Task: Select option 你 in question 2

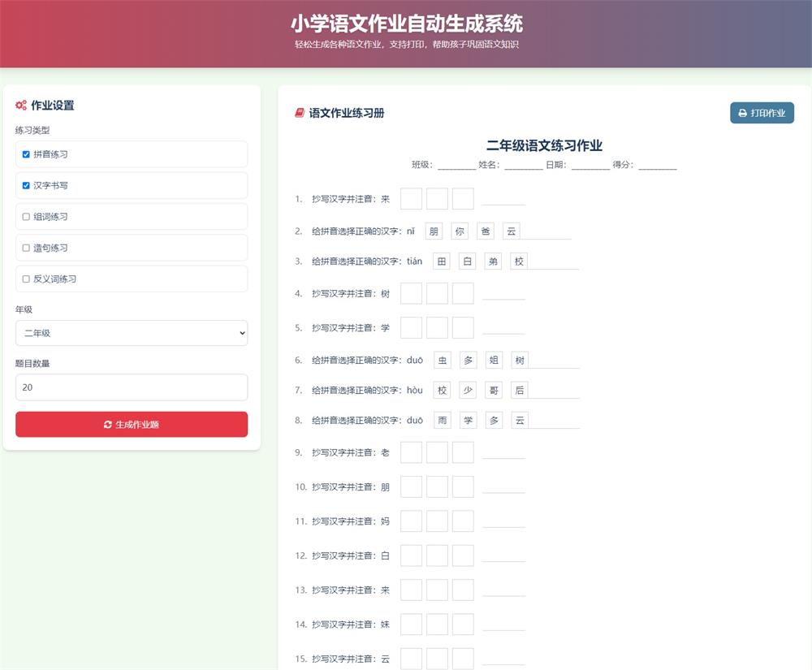Action: (460, 231)
